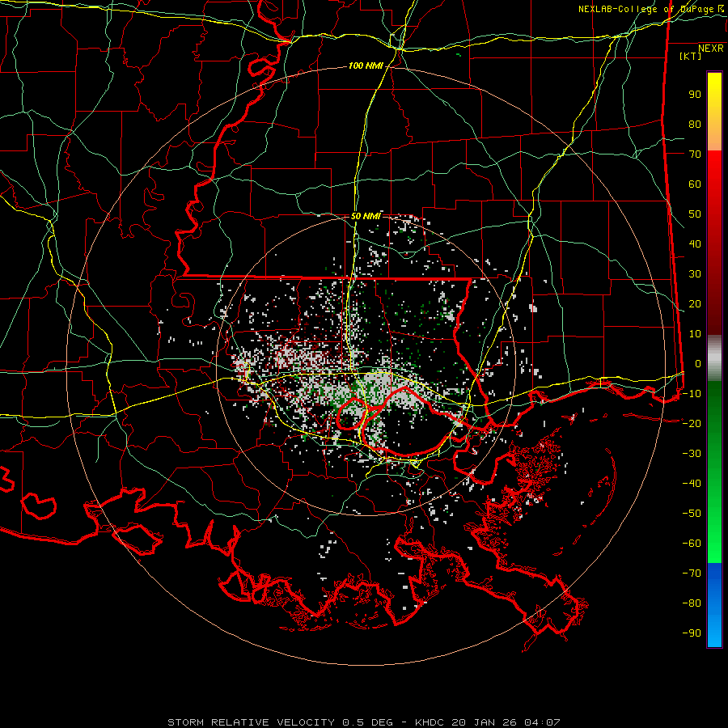Click the yellow segment of the color bar
This screenshot has width=728, height=728.
pos(714,112)
